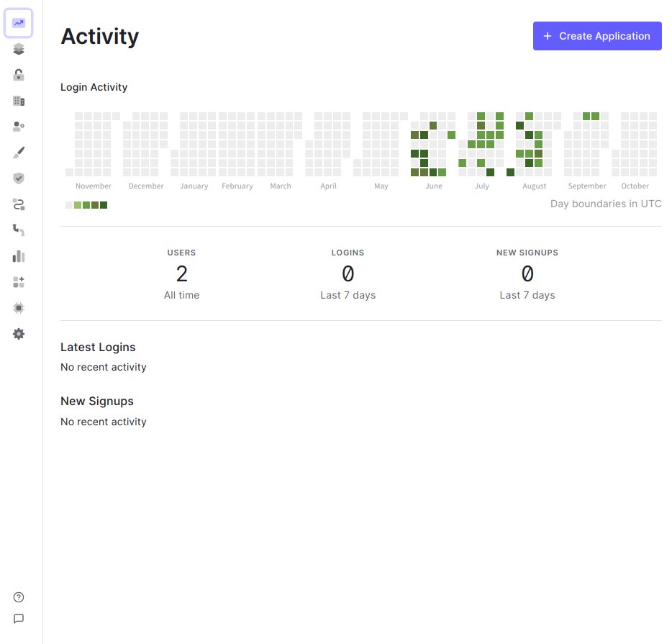Image resolution: width=672 pixels, height=644 pixels.
Task: Open Marketplace via the squares-plus icon
Action: pos(19,282)
